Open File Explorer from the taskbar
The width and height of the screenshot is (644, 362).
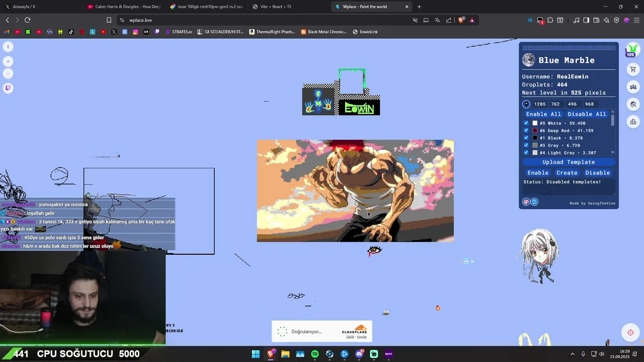coord(285,354)
